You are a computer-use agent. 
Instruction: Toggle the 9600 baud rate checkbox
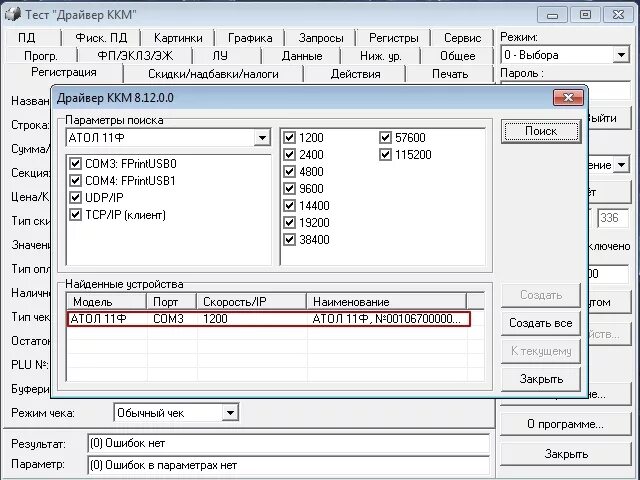[289, 189]
